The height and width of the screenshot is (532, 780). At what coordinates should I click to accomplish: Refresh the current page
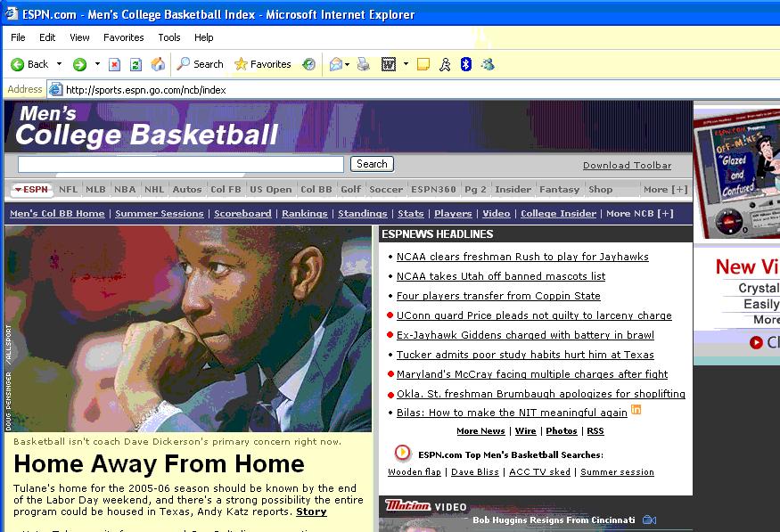[135, 64]
